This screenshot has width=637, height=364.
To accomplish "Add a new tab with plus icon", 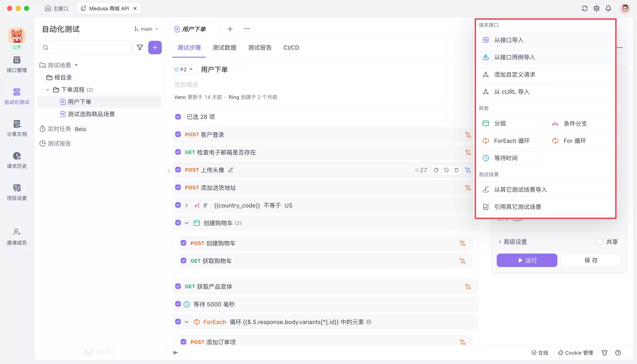I will (230, 29).
